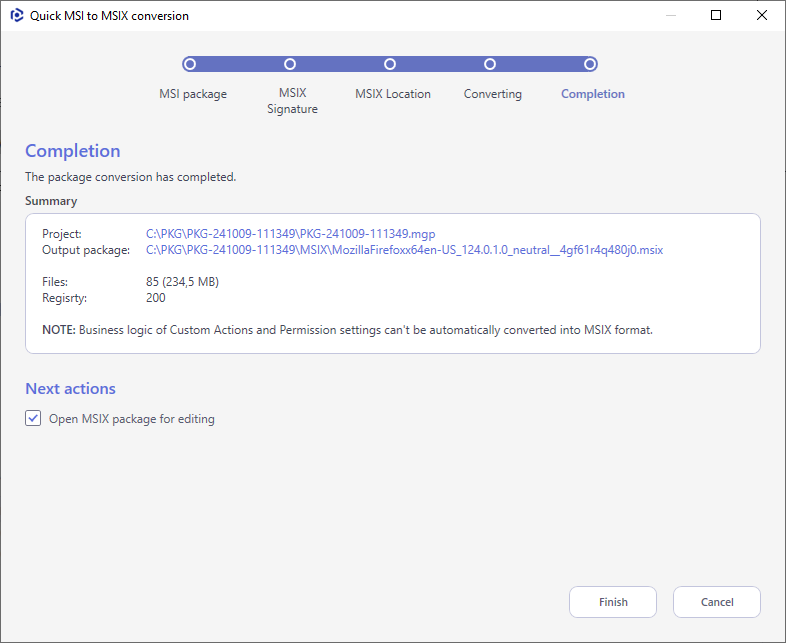
Task: Select the Completion step circle
Action: coord(590,64)
